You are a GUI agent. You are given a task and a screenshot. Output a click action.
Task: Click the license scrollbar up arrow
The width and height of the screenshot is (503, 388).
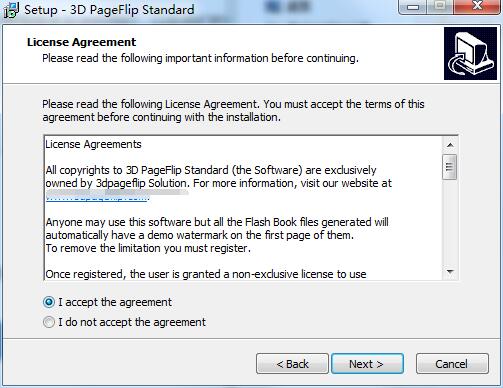tap(450, 145)
